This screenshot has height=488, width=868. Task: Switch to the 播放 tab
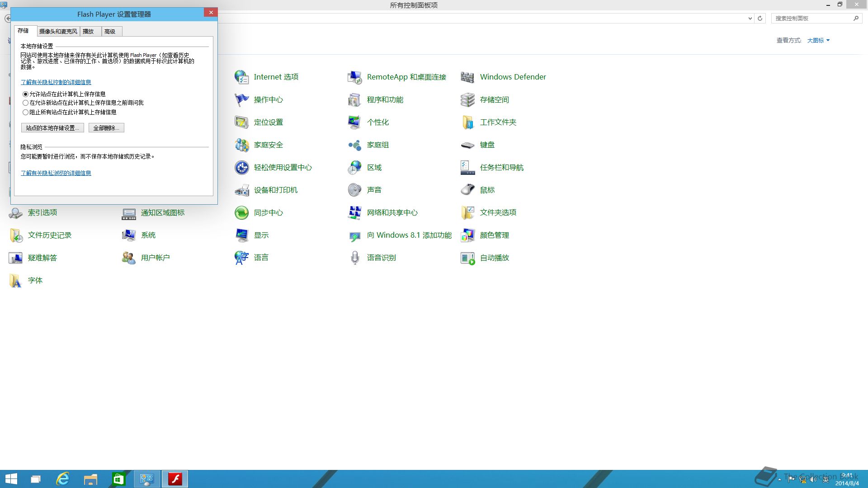coord(90,32)
